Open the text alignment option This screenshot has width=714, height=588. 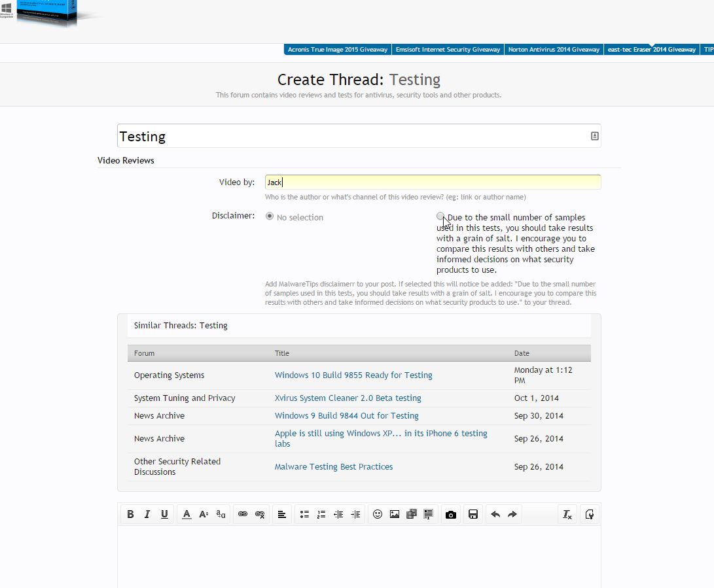282,514
